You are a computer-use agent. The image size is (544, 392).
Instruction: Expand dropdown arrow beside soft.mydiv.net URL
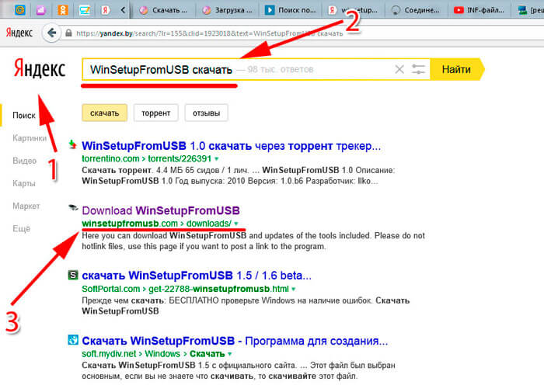point(230,354)
